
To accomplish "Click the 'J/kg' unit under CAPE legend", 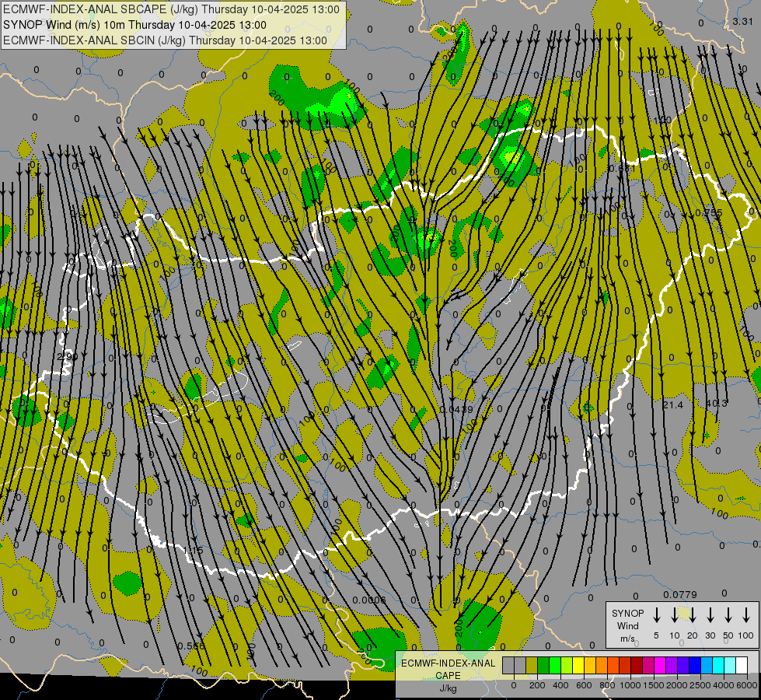I will tap(448, 688).
